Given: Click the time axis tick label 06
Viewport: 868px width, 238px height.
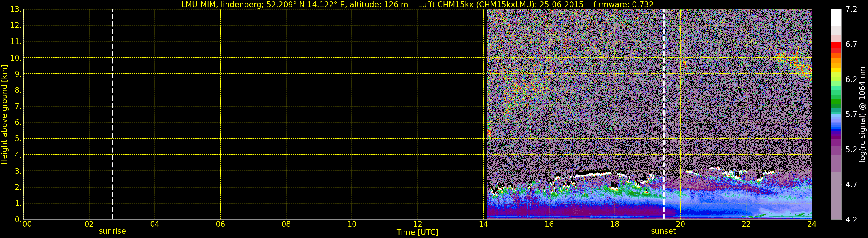Looking at the screenshot, I should (220, 224).
